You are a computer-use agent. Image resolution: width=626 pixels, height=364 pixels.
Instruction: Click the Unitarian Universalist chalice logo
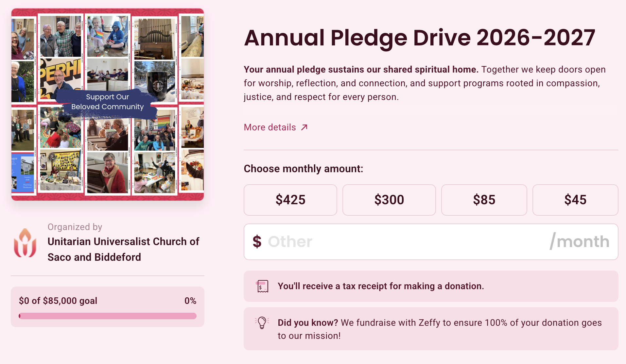[25, 242]
